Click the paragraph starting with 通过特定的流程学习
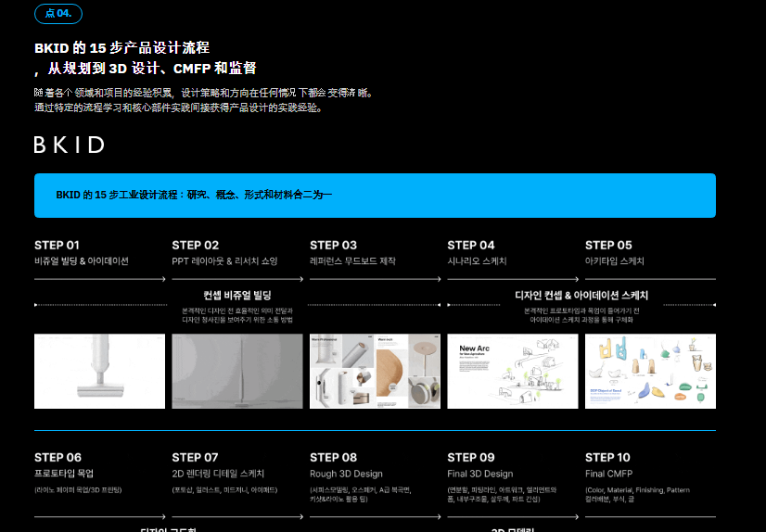This screenshot has width=766, height=532. coord(178,108)
